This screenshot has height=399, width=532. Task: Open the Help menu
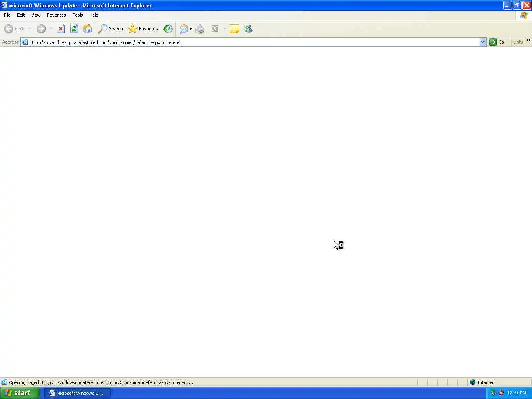(x=94, y=15)
